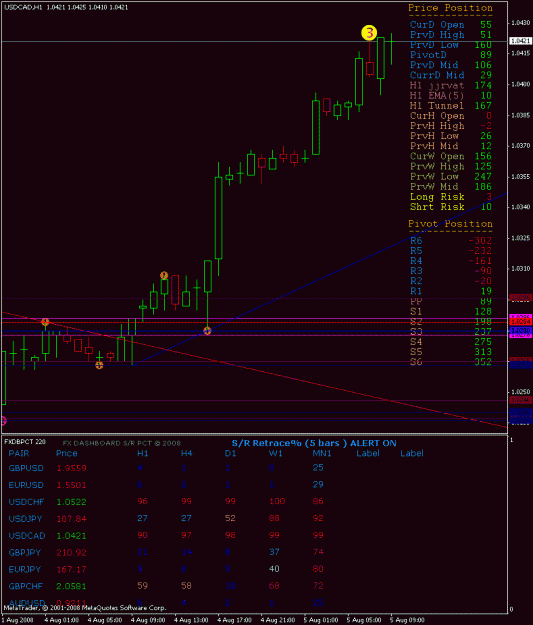Screen dimensions: 533x625
Task: Click the R4 pivot value -161
Action: [480, 261]
